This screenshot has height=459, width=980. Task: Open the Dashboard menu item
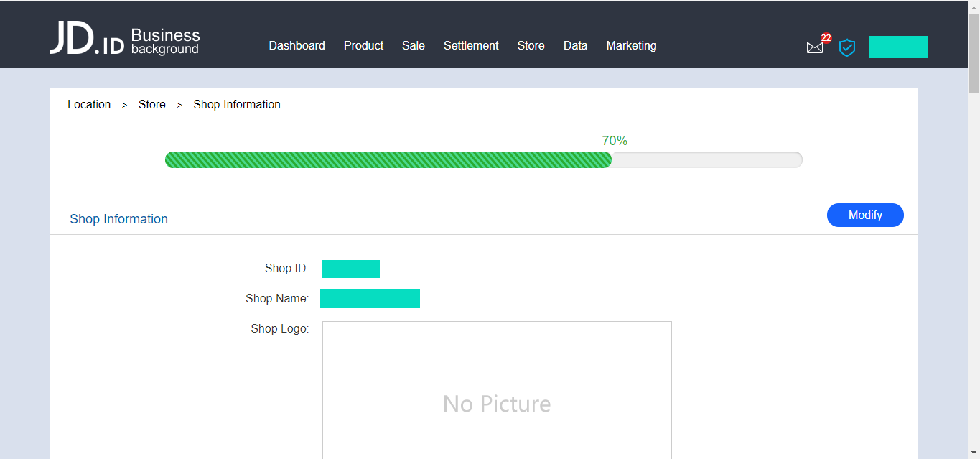(x=297, y=45)
